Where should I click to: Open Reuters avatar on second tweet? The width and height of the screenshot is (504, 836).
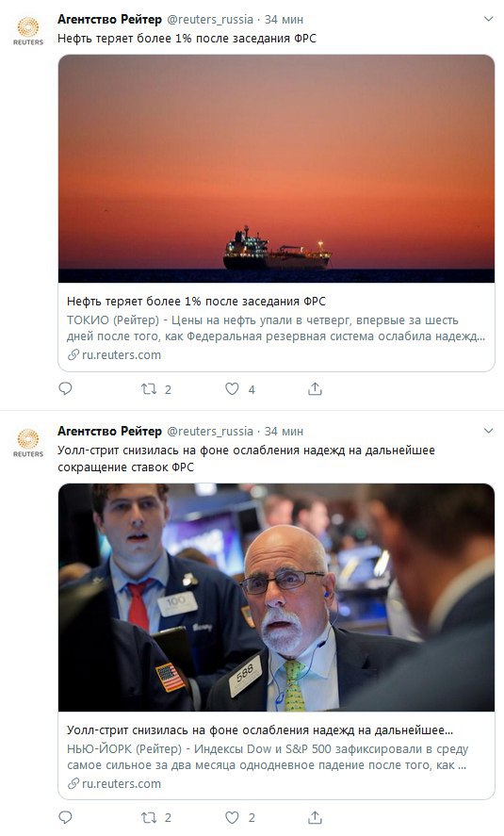pyautogui.click(x=28, y=443)
